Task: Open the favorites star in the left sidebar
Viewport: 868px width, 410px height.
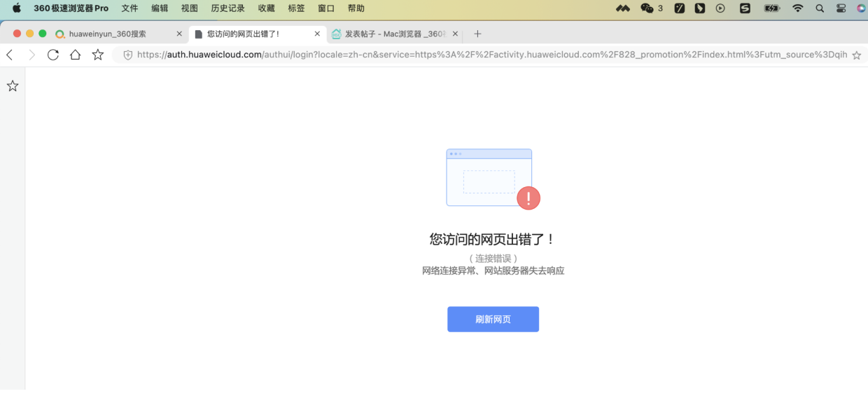Action: click(x=12, y=86)
